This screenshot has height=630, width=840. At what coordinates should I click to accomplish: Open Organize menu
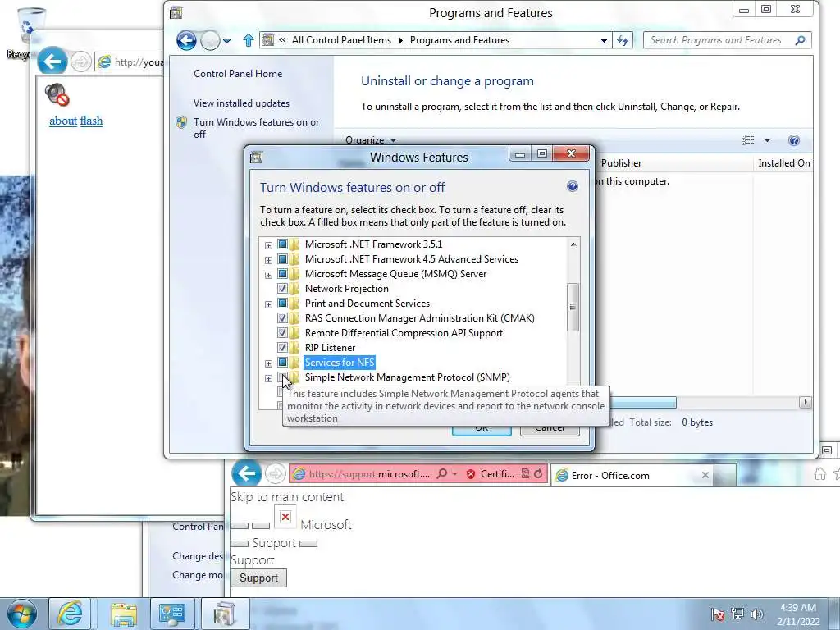(371, 140)
